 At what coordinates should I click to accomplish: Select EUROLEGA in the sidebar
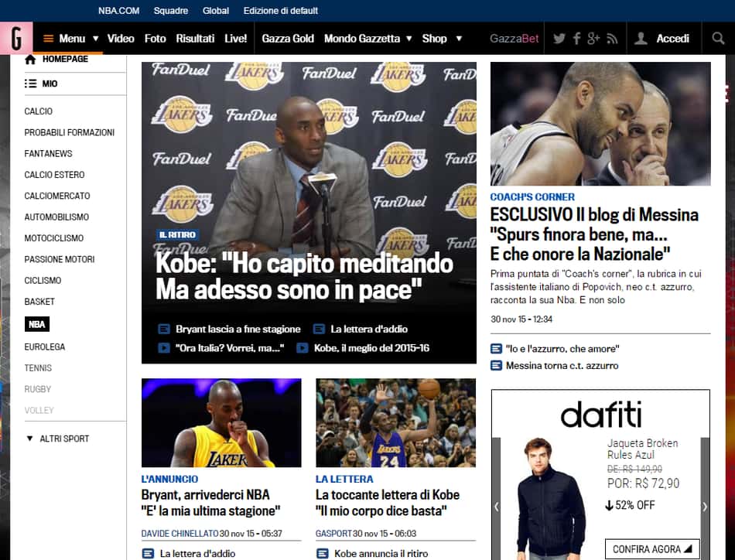pyautogui.click(x=45, y=347)
